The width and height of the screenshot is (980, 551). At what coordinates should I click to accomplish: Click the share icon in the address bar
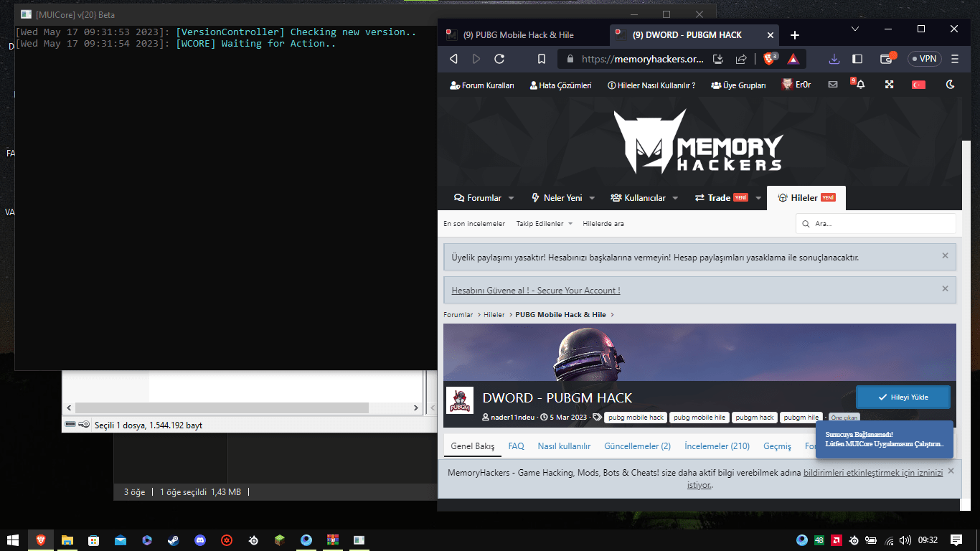[x=741, y=59]
